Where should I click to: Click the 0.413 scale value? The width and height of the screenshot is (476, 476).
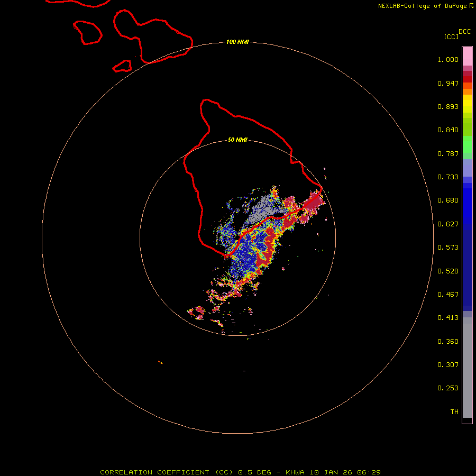[x=448, y=318]
